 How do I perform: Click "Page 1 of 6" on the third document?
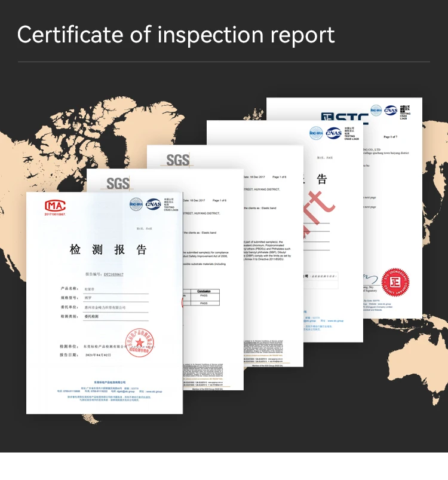coord(279,177)
